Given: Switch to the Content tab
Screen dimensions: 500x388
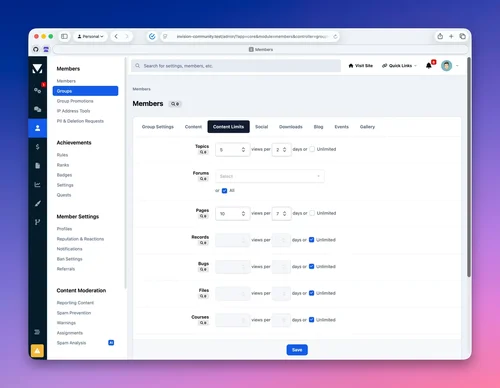Looking at the screenshot, I should pyautogui.click(x=193, y=127).
